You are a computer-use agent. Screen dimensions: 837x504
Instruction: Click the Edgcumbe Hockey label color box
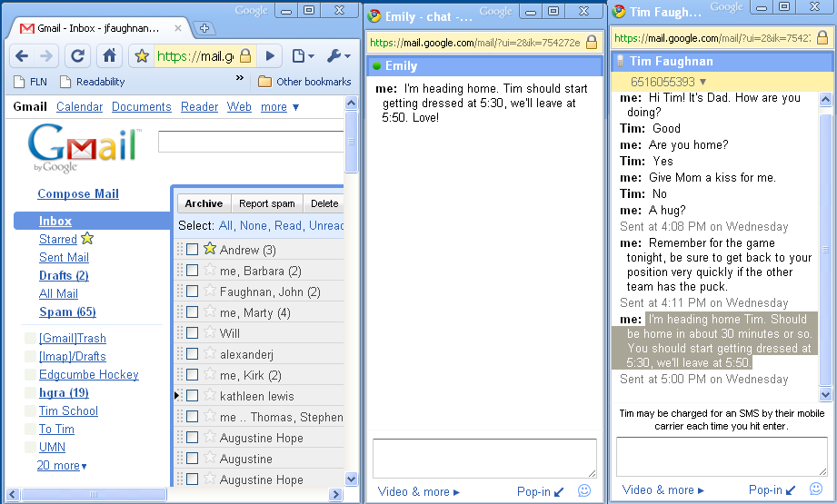[30, 375]
